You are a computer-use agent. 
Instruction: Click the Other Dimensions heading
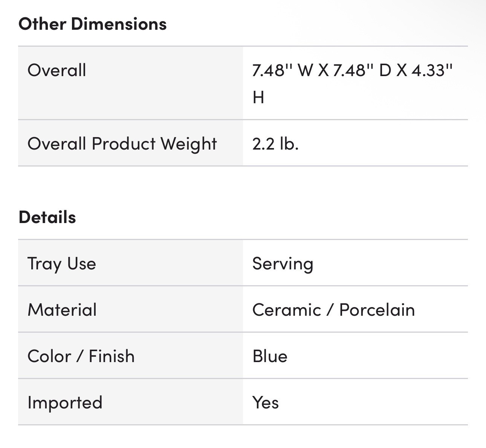pos(92,24)
